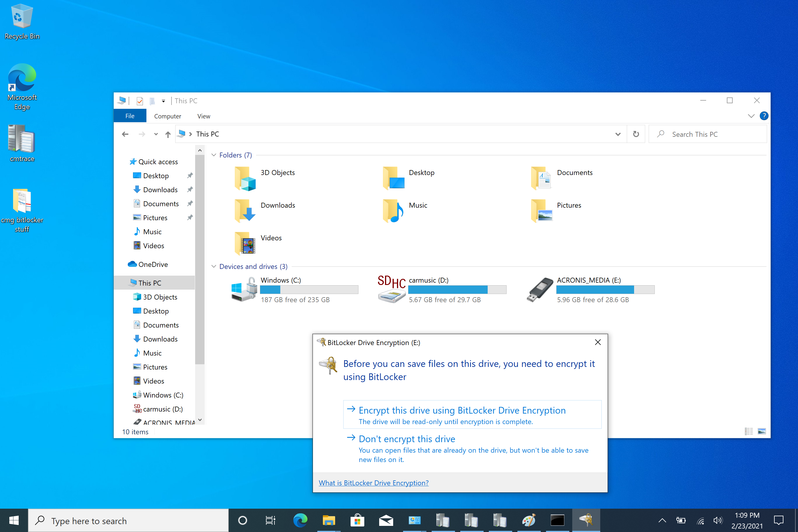Open Mail app from the taskbar
The width and height of the screenshot is (798, 532).
tap(386, 520)
